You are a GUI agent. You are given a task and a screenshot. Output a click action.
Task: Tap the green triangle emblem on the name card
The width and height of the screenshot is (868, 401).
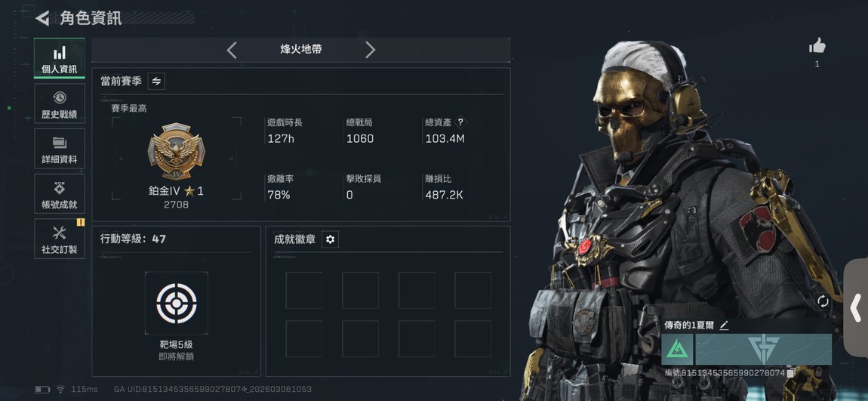677,349
